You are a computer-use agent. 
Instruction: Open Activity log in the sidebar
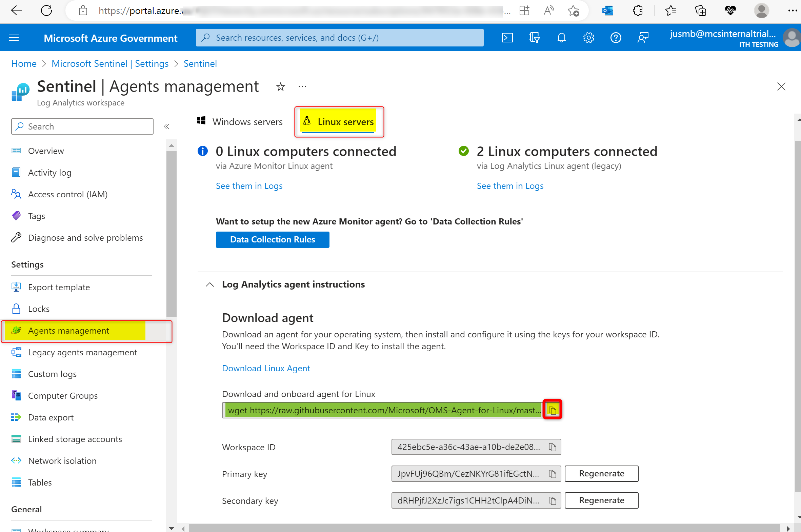point(49,173)
